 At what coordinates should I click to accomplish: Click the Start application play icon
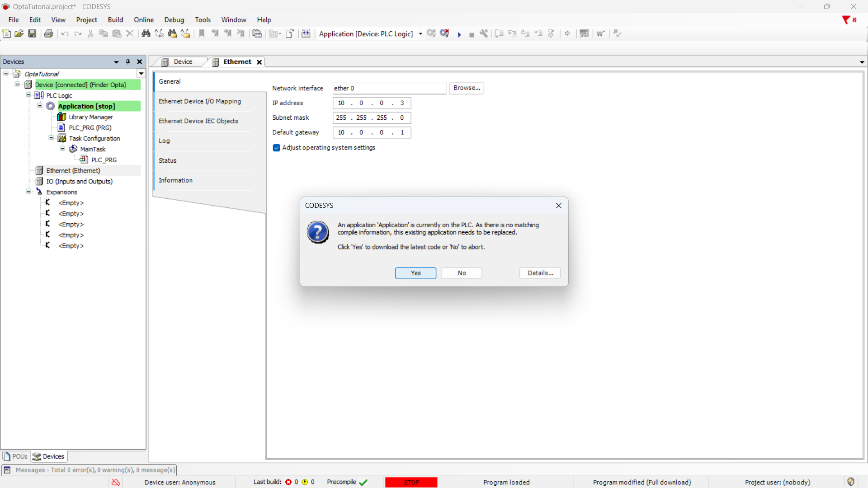coord(459,34)
